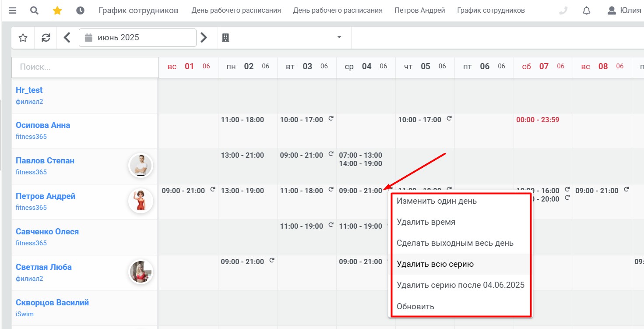644x329 pixels.
Task: Go to the previous month with the left arrow
Action: 67,38
